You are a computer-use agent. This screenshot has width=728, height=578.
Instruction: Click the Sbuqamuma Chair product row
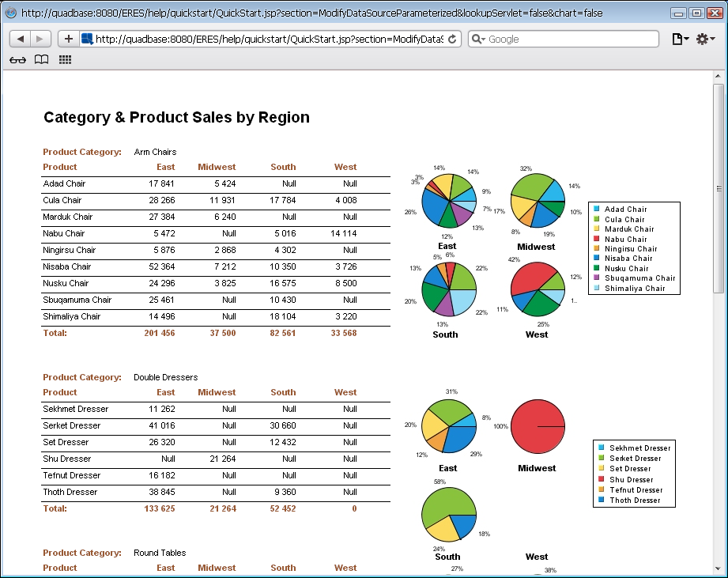pos(216,300)
